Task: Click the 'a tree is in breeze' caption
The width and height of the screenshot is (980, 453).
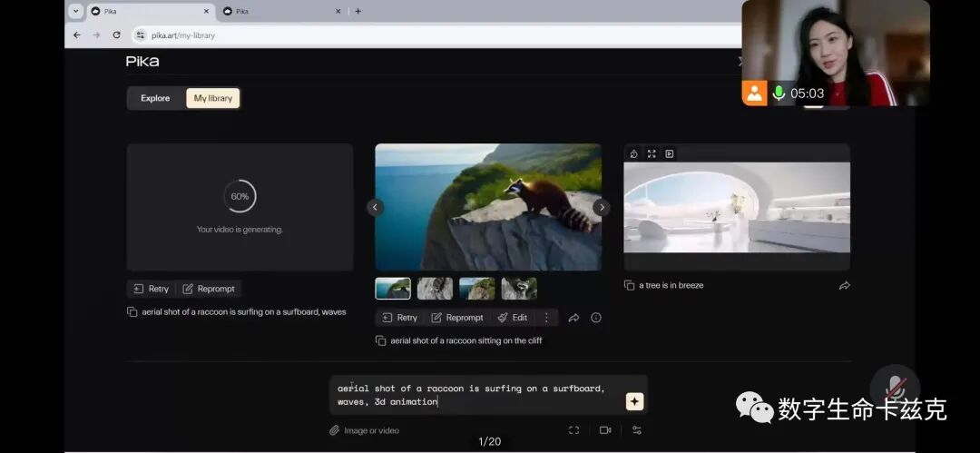Action: 671,285
